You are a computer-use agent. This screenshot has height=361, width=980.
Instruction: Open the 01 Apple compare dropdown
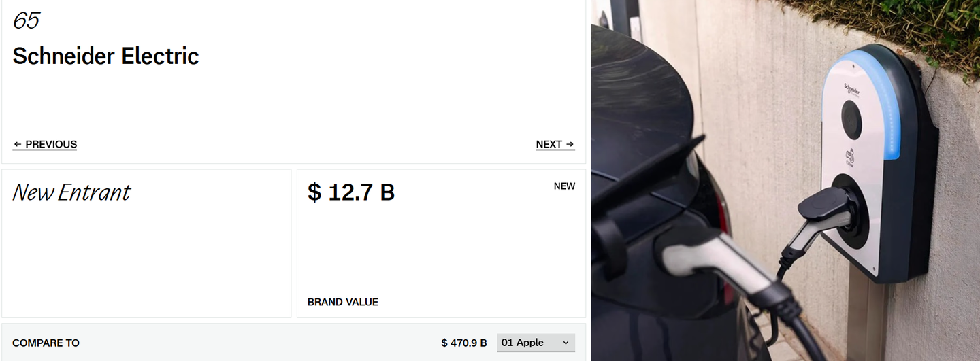tap(536, 343)
